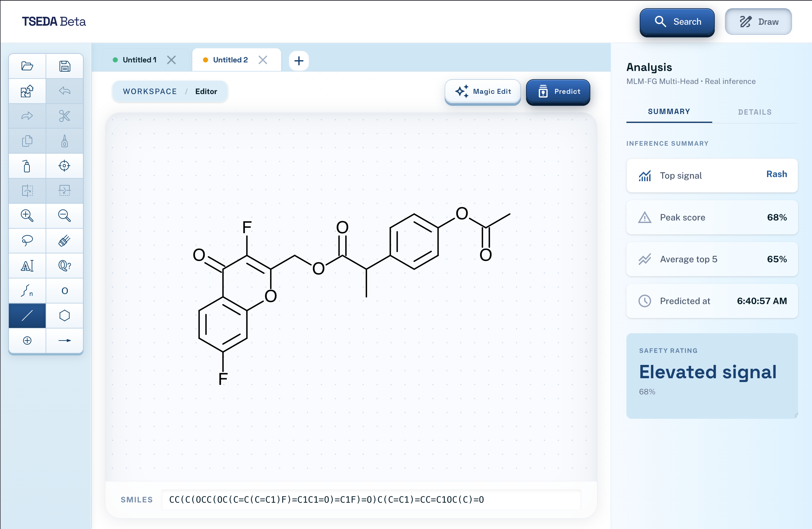Select the hexagon ring tool
Screen dimensions: 812x529
pyautogui.click(x=65, y=315)
